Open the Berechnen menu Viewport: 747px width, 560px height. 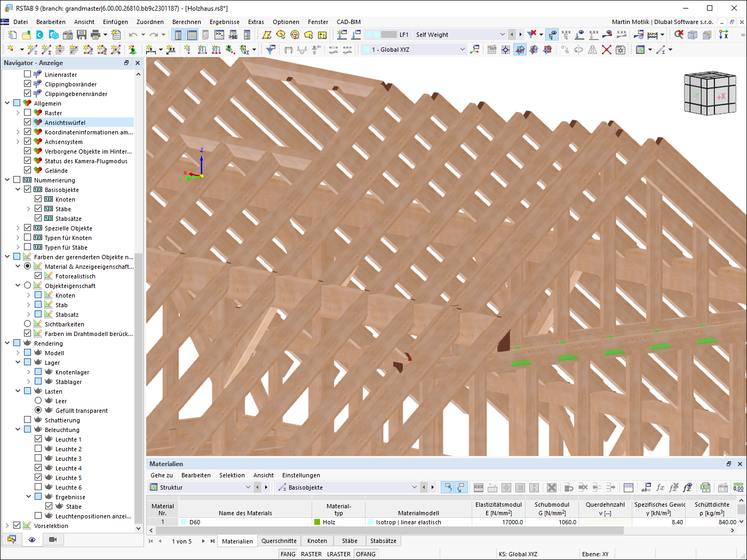pos(187,22)
